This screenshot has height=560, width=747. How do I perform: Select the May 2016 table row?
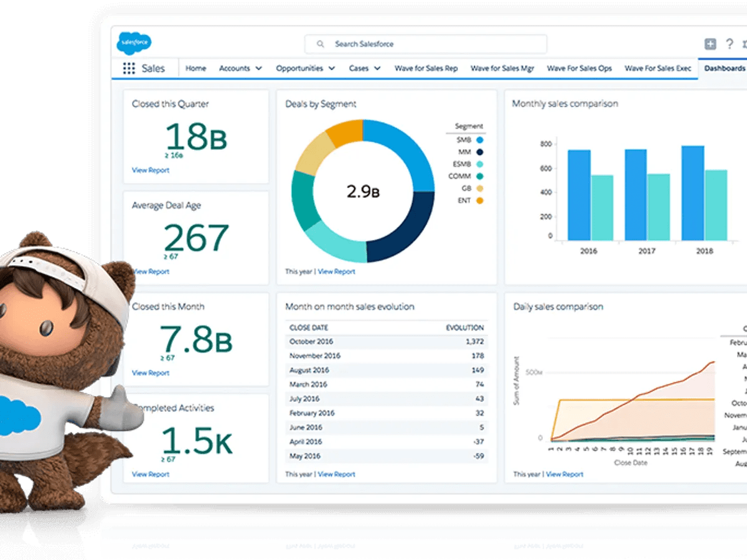pos(387,456)
